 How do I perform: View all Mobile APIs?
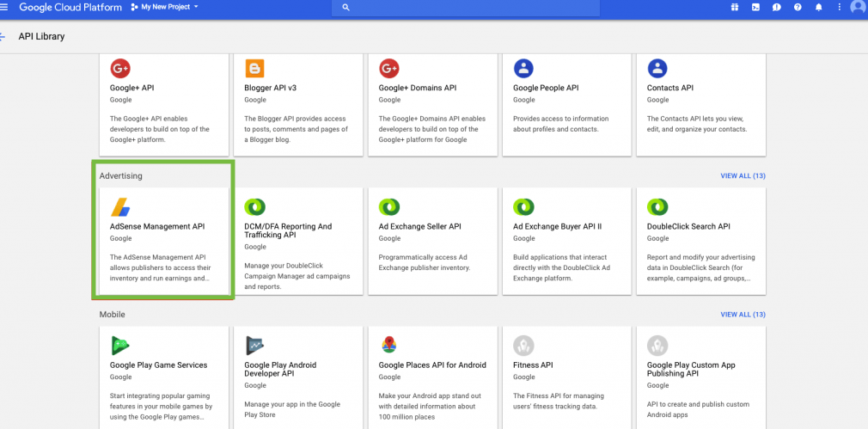[743, 315]
